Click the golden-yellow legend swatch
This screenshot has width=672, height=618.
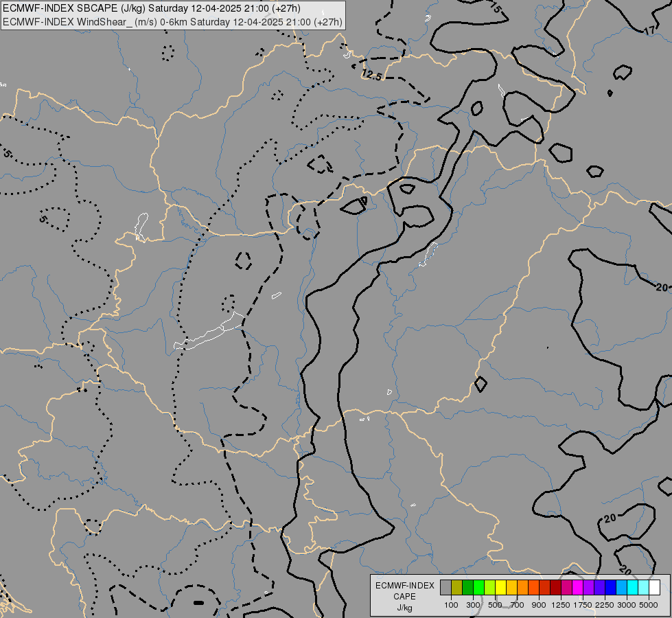pos(511,588)
